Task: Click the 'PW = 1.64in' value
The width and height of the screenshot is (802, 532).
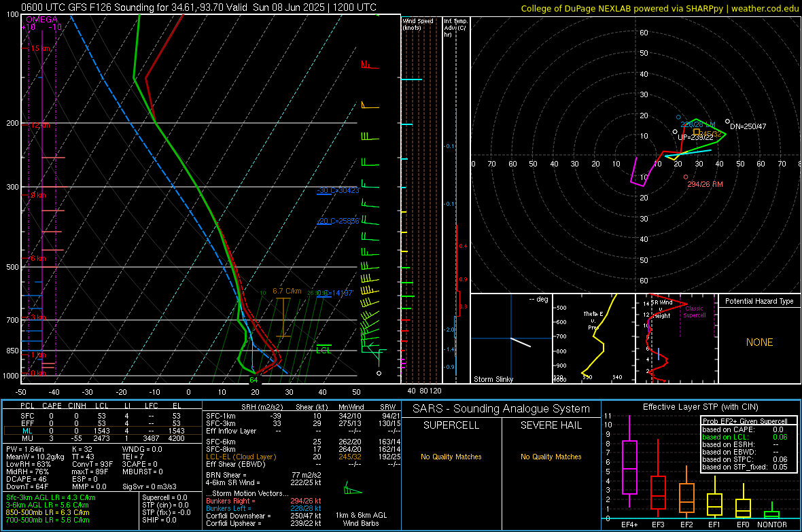Action: [x=24, y=449]
